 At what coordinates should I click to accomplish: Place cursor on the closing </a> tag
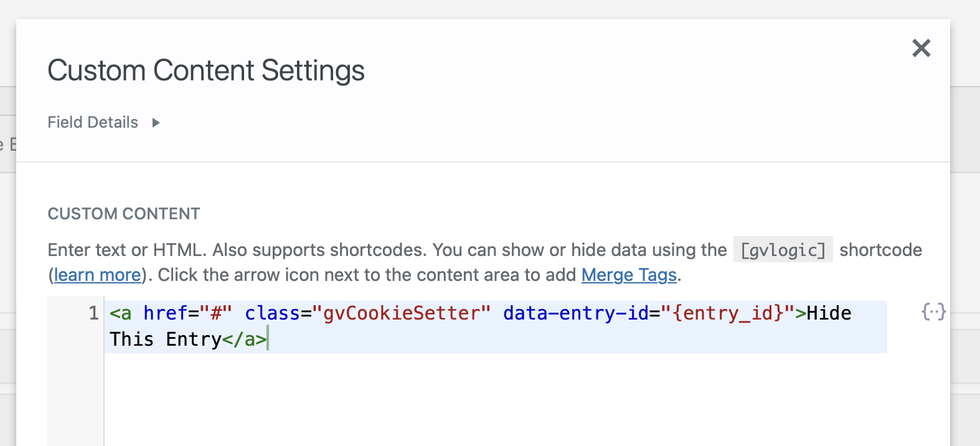[x=244, y=339]
